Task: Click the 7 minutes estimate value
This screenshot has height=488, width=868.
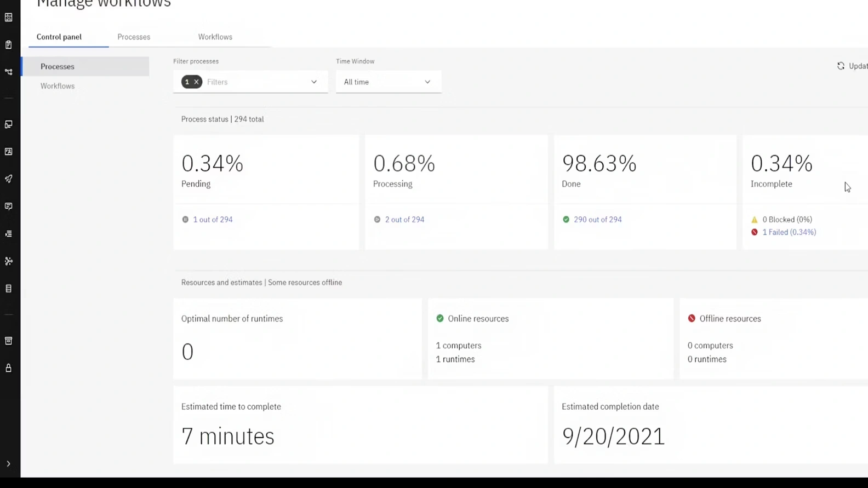Action: (228, 437)
